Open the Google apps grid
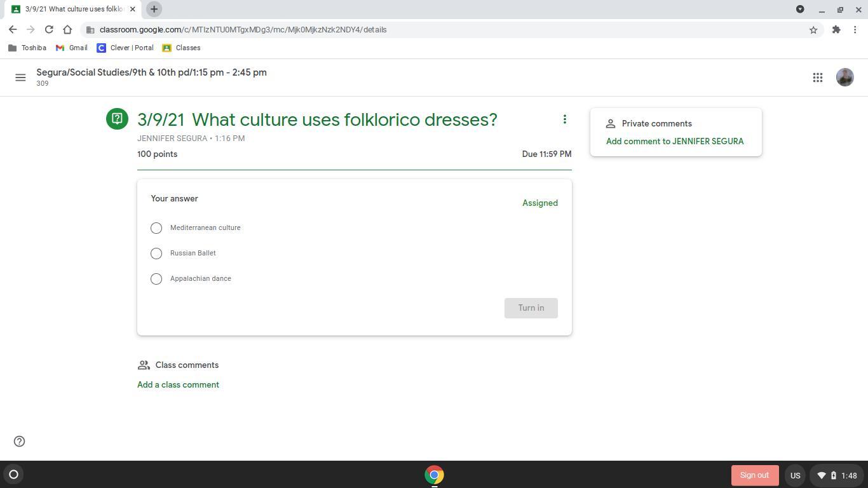The height and width of the screenshot is (488, 868). (818, 78)
